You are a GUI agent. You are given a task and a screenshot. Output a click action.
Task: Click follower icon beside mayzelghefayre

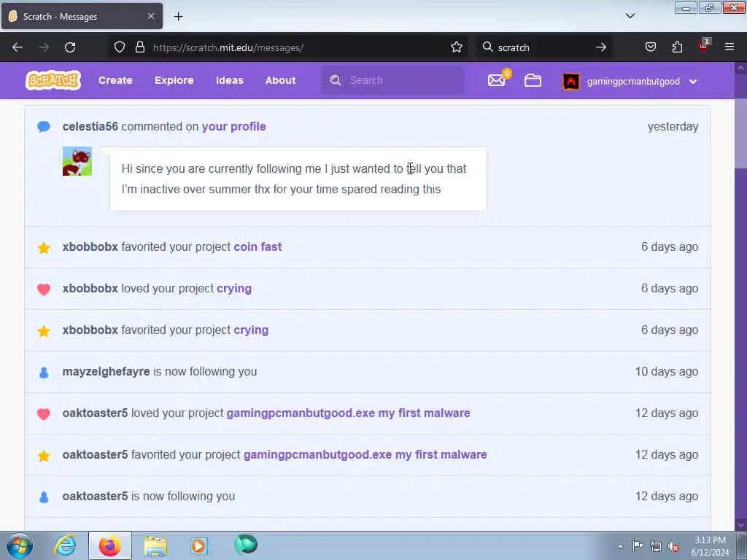[44, 373]
